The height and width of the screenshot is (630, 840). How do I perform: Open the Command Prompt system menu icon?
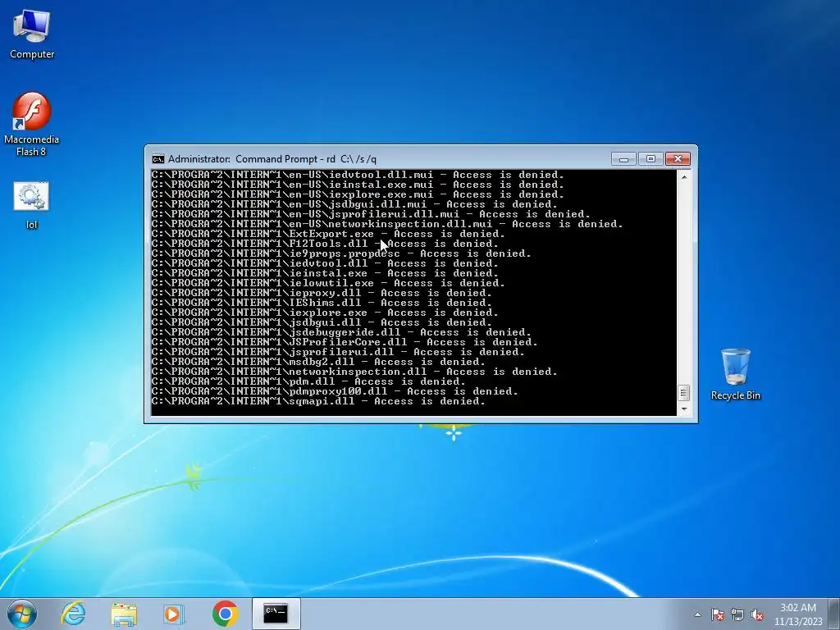(158, 159)
